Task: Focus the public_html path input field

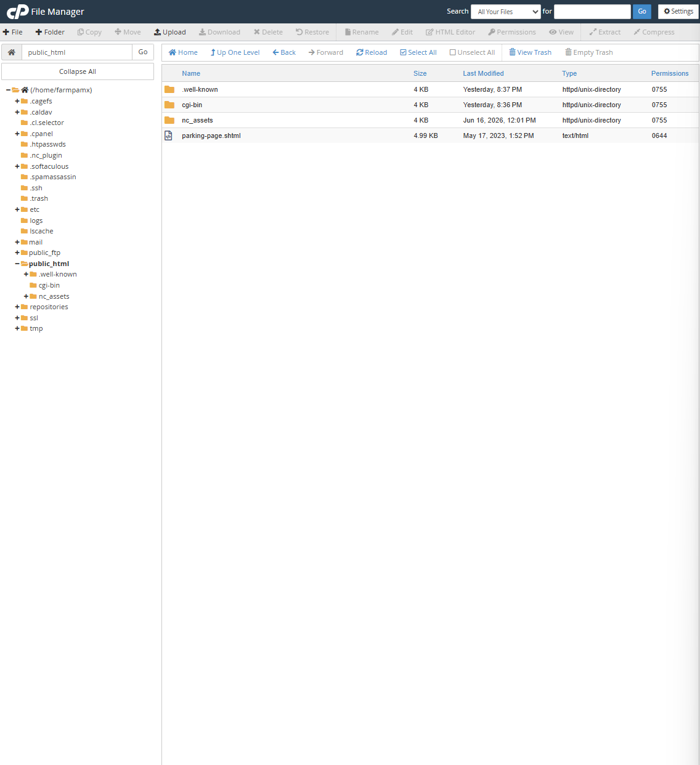Action: 77,52
